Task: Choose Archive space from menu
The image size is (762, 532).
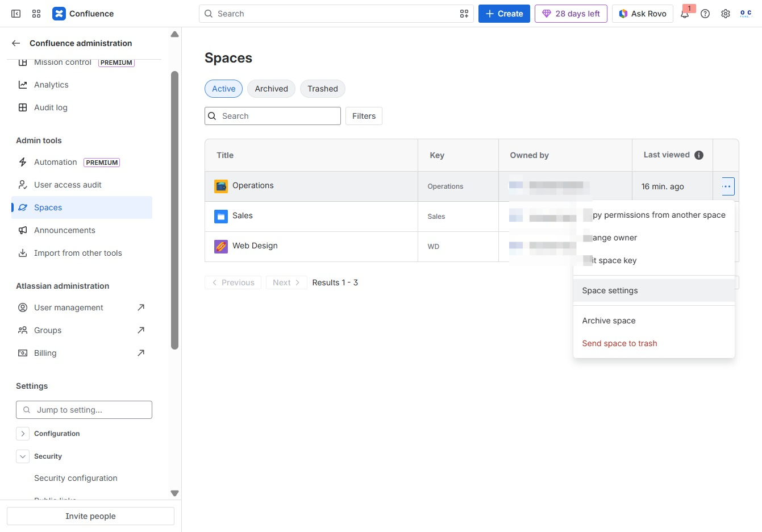Action: (654, 321)
